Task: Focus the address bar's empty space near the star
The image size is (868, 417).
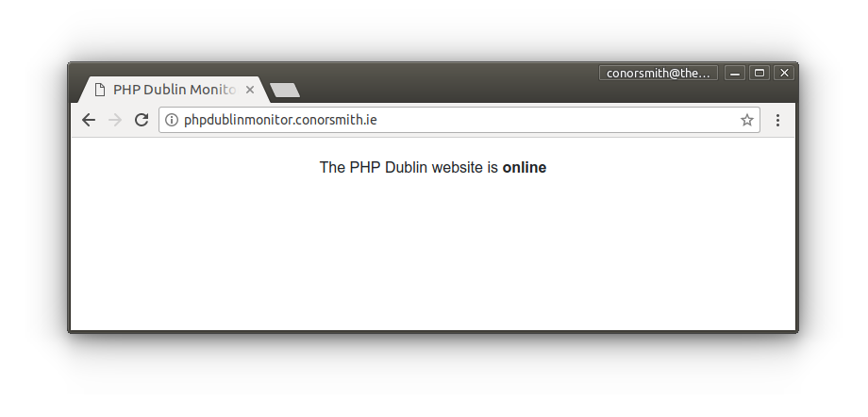Action: [554, 120]
